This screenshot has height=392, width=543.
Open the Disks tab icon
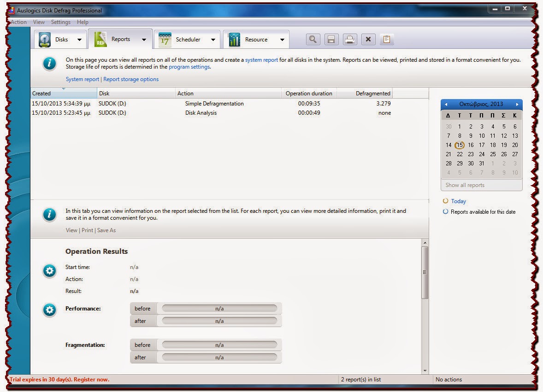click(x=45, y=40)
